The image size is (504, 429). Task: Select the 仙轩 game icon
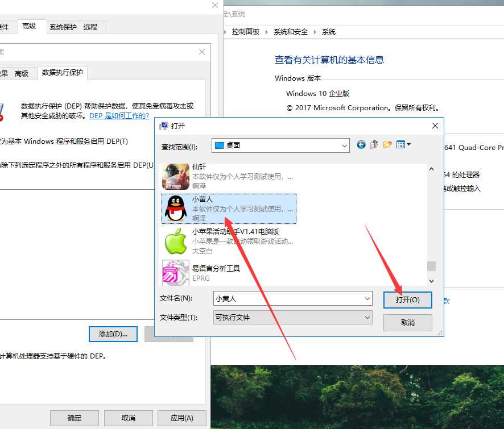click(x=176, y=176)
